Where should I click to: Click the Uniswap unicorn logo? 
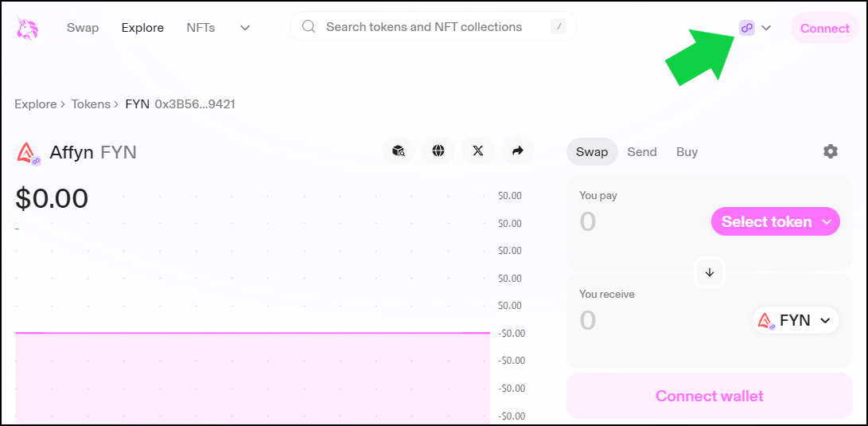click(x=27, y=28)
